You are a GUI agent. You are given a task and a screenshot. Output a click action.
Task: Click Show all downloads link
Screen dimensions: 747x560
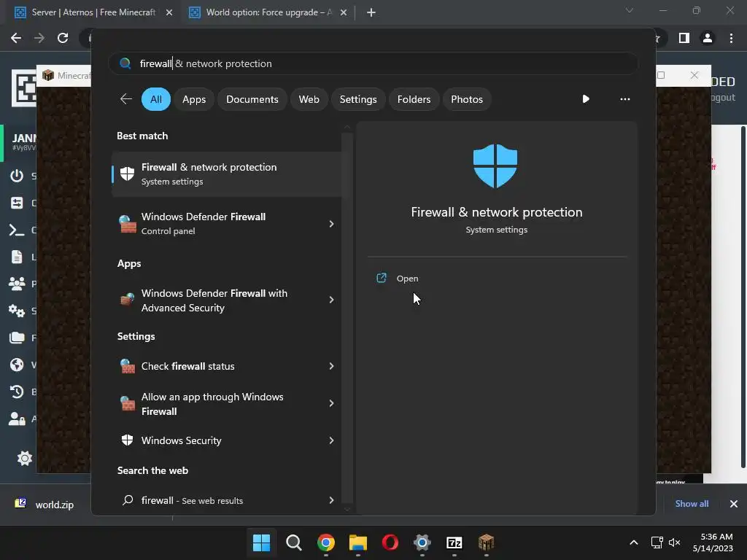click(692, 504)
